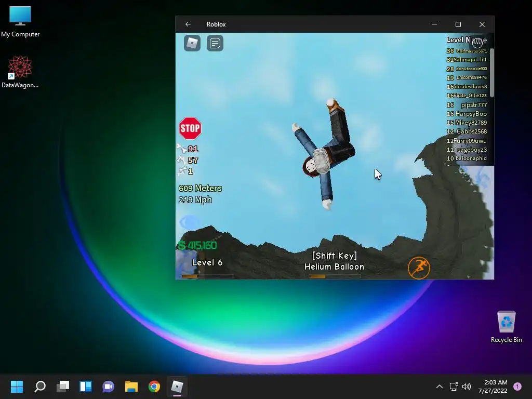Click the orange sprinting figure icon
Image resolution: width=532 pixels, height=399 pixels.
[x=419, y=268]
